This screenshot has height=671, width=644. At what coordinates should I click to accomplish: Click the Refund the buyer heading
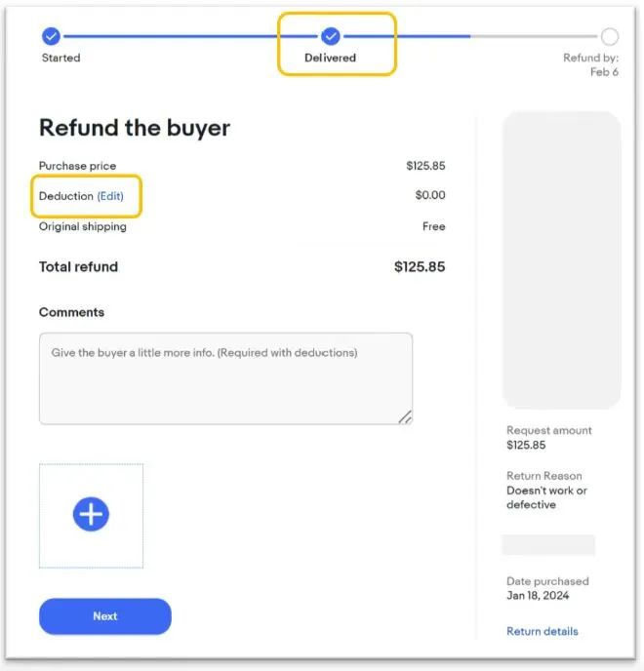click(135, 128)
